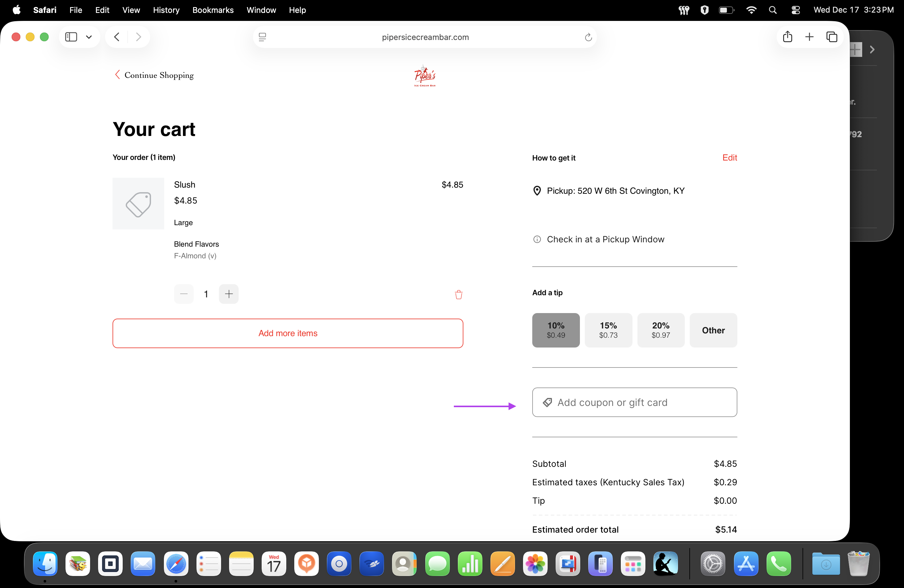904x588 pixels.
Task: Open the Window menu
Action: tap(261, 10)
